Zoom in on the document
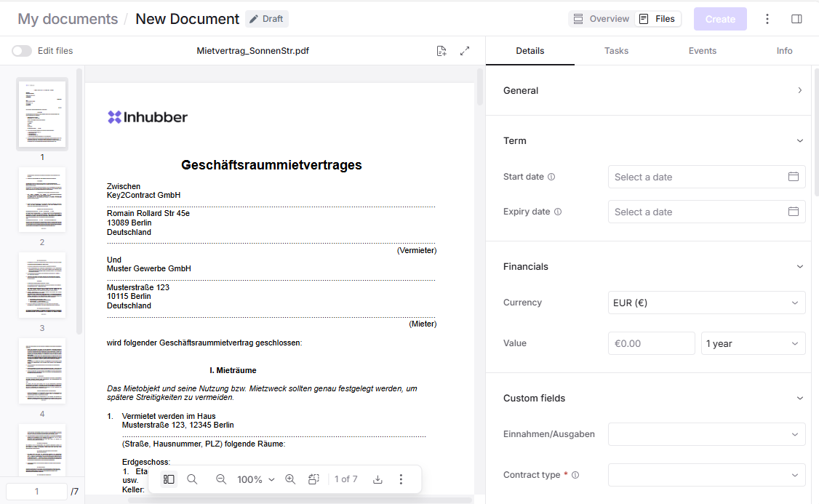819x504 pixels. (290, 479)
